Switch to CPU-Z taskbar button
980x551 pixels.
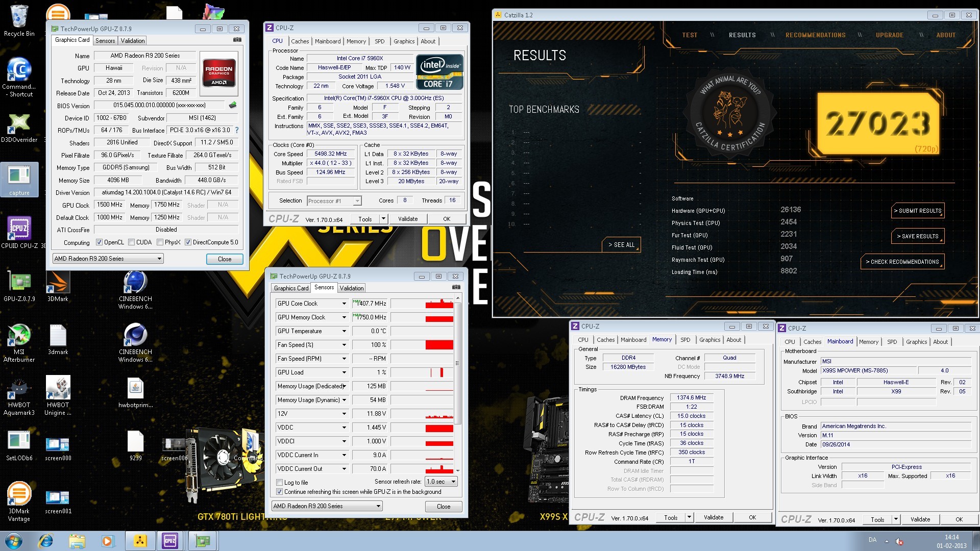coord(170,541)
